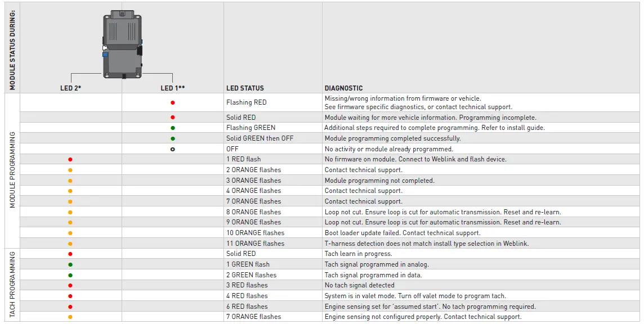Click the LED 1** column header
The image size is (644, 324).
pyautogui.click(x=173, y=88)
